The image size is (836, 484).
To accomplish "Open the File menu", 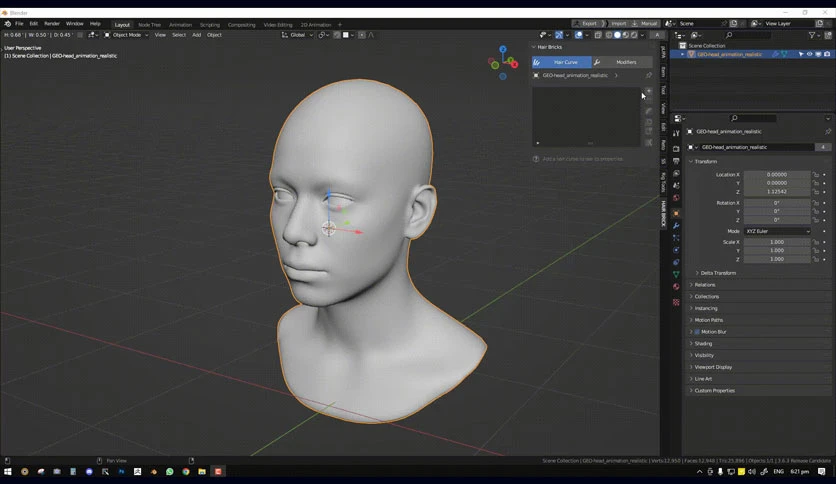I will [x=19, y=24].
